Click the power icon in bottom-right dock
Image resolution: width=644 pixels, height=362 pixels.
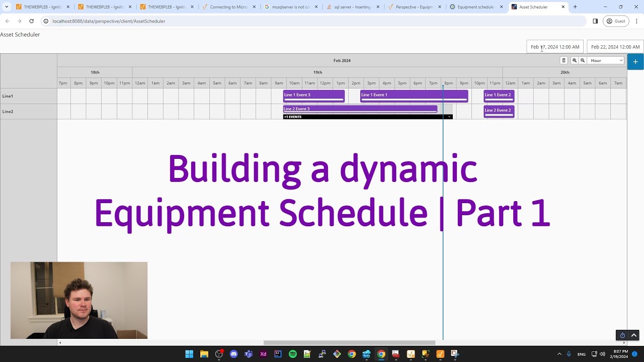[x=622, y=335]
